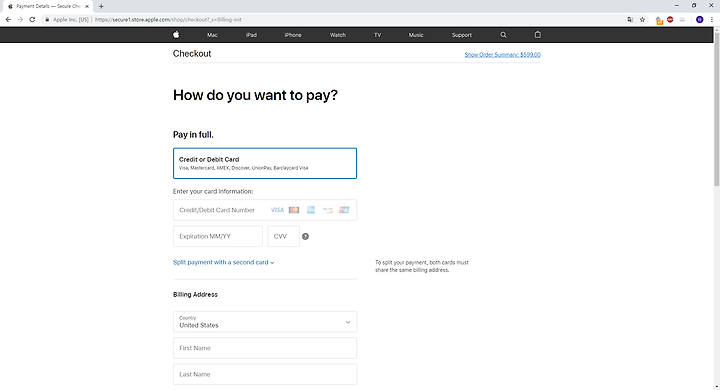Open the iPhone menu item
Image resolution: width=720 pixels, height=390 pixels.
293,35
